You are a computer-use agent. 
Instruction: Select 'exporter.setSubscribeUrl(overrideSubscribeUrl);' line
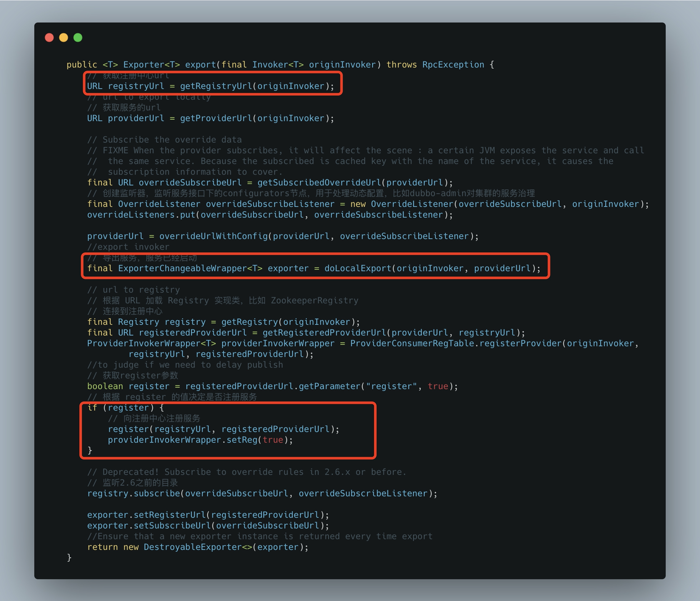pos(208,526)
